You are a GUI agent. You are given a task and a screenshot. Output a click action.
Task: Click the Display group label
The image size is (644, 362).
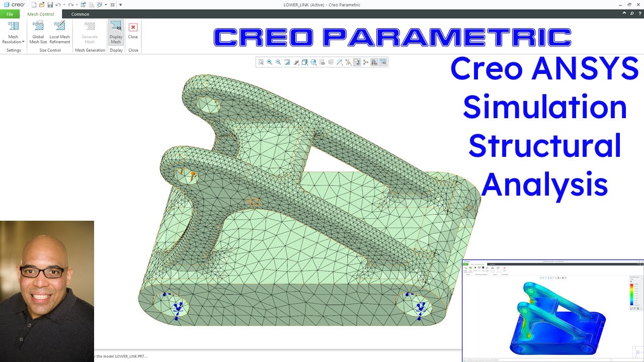point(116,50)
